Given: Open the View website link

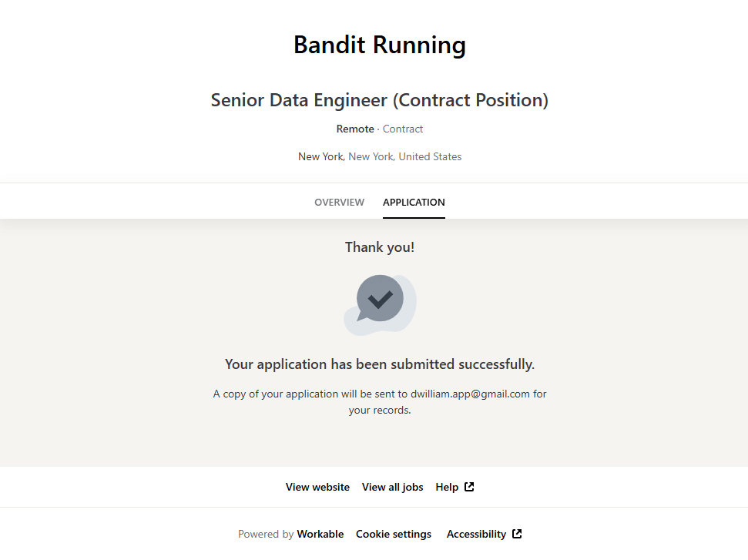Looking at the screenshot, I should tap(317, 488).
